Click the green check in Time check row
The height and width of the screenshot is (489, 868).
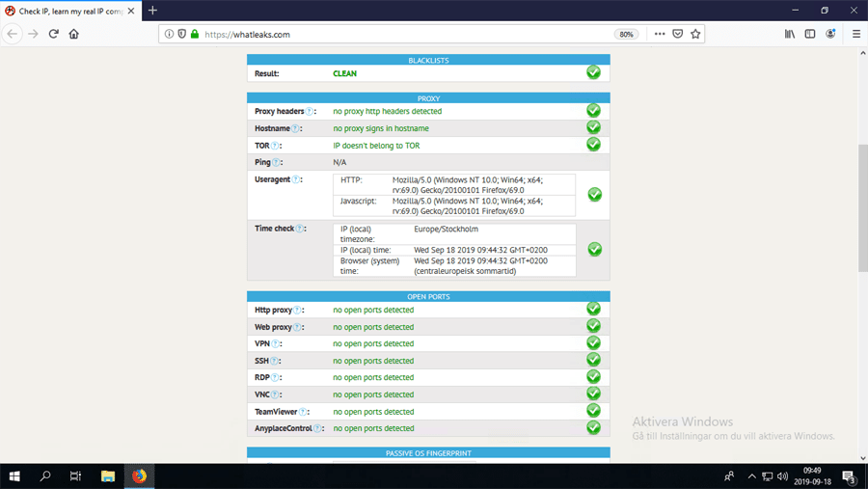(x=594, y=250)
